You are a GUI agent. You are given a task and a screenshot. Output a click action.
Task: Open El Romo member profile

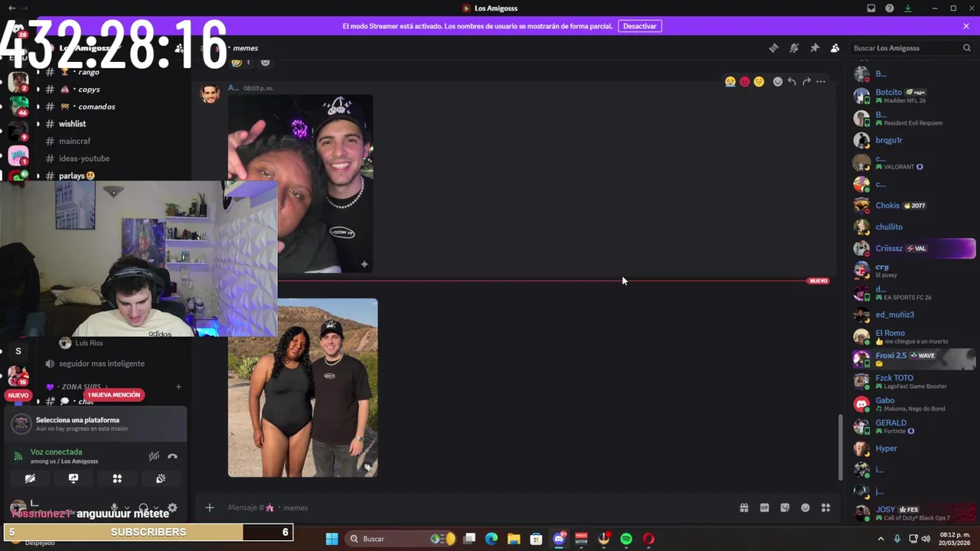click(910, 337)
